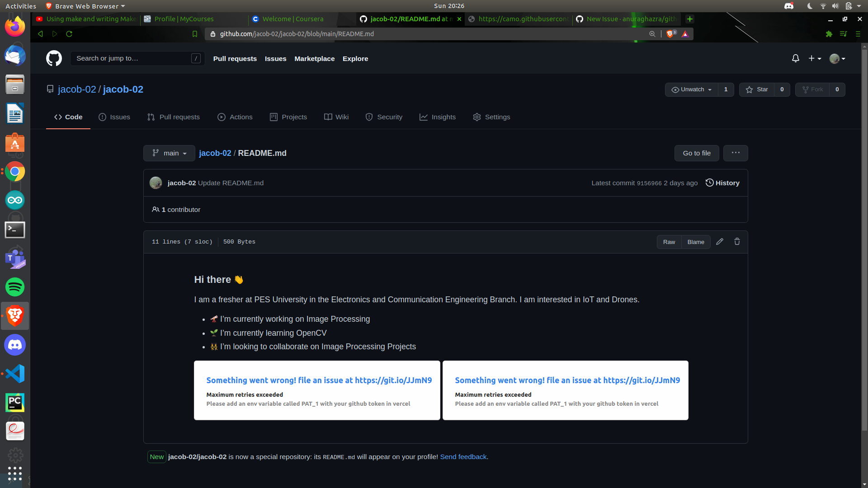View commit History via the clock icon
Screen dimensions: 868x488
coord(722,183)
